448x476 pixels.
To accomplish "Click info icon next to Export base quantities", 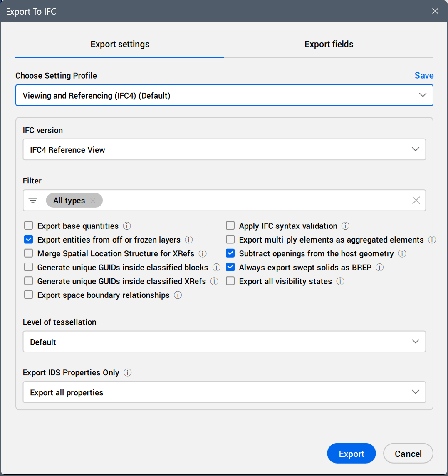I will coord(127,226).
